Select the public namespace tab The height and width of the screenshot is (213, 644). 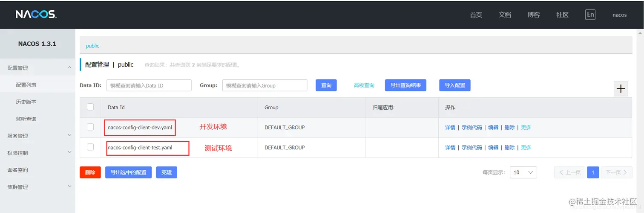point(92,46)
